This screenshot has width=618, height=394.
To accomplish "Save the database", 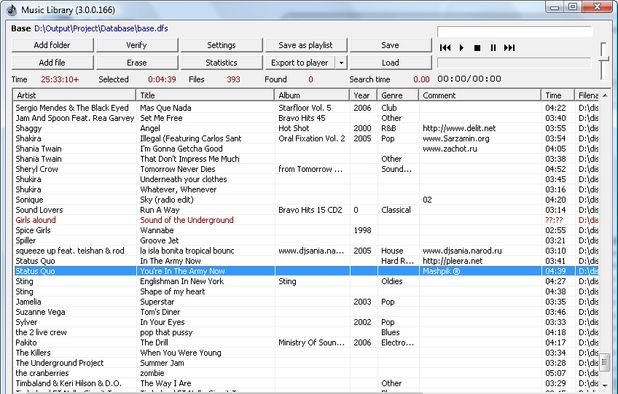I will tap(390, 45).
